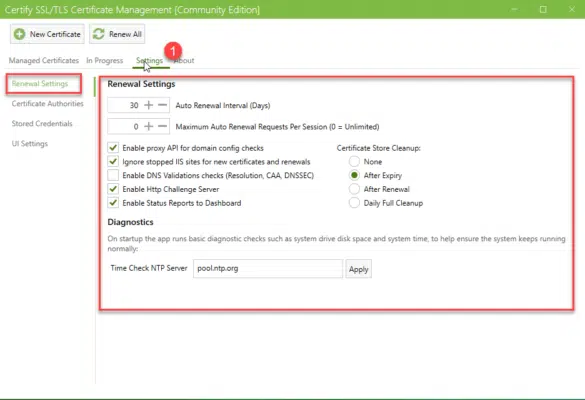Viewport: 585px width, 400px height.
Task: Select Renewal Settings in sidebar
Action: pyautogui.click(x=40, y=84)
